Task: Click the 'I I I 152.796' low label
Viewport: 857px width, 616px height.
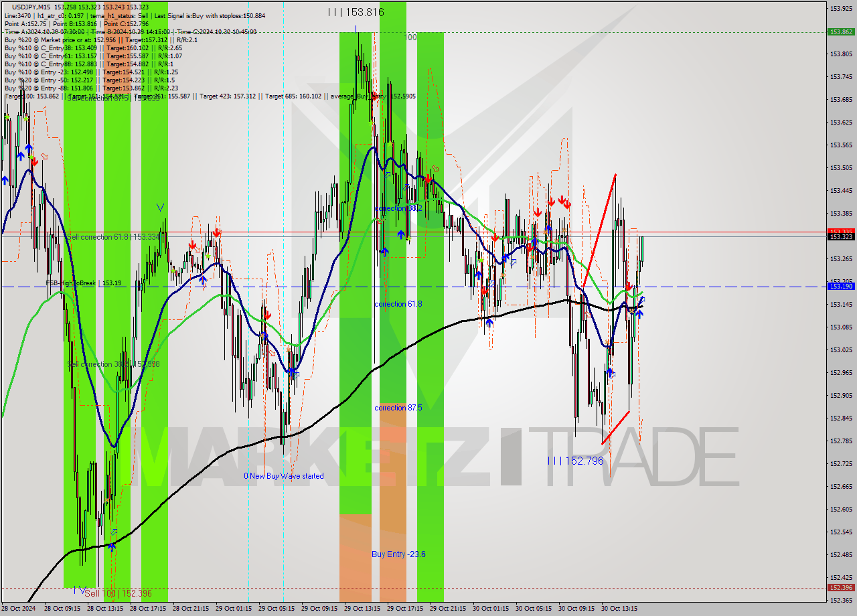Action: (x=575, y=461)
